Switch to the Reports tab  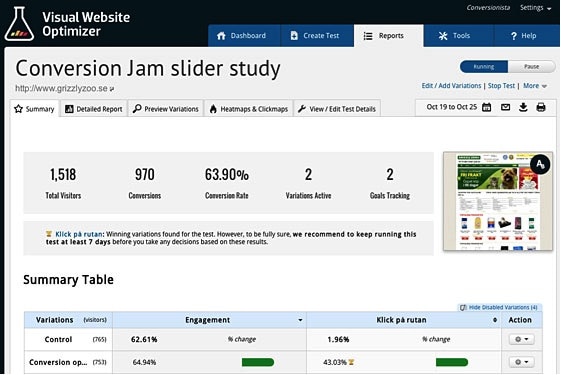point(389,36)
